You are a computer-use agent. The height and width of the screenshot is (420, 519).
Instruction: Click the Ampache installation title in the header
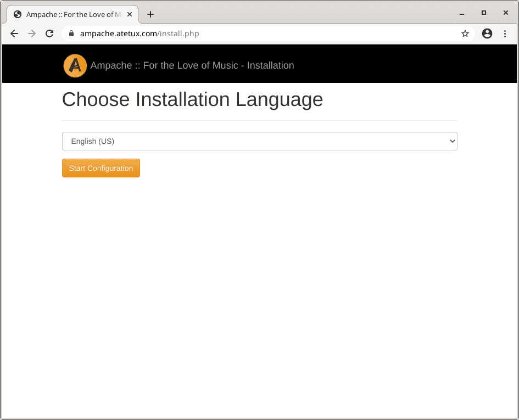[x=193, y=65]
